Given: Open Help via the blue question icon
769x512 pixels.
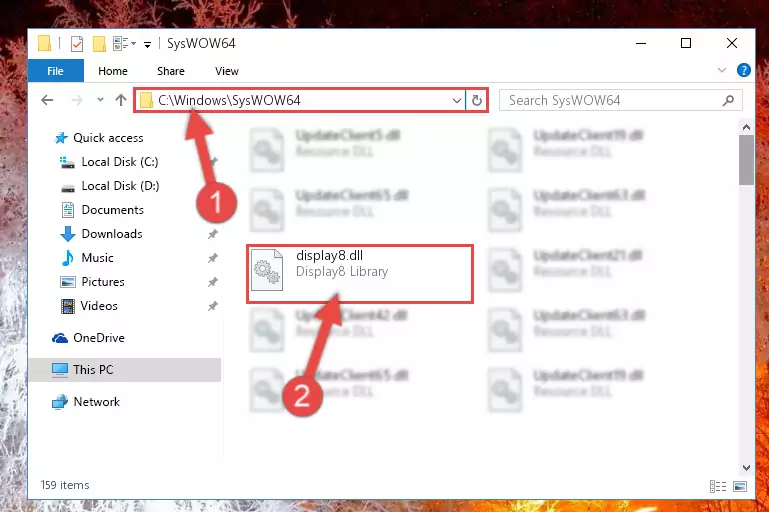Looking at the screenshot, I should point(743,70).
